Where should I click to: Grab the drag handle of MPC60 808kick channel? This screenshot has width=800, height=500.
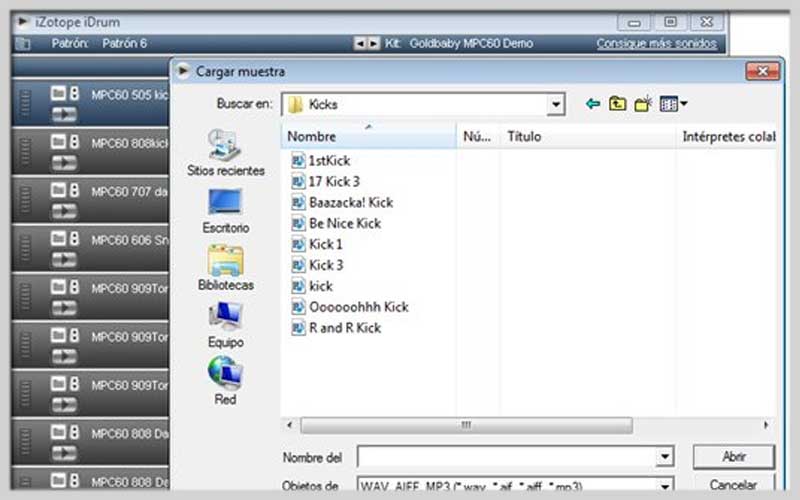[25, 152]
